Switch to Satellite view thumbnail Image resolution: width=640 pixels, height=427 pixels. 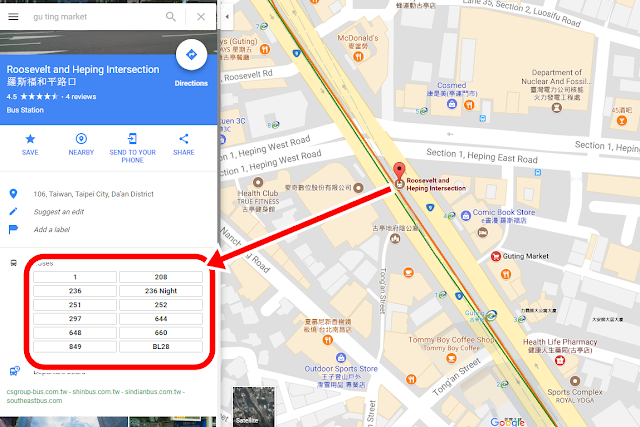point(253,407)
